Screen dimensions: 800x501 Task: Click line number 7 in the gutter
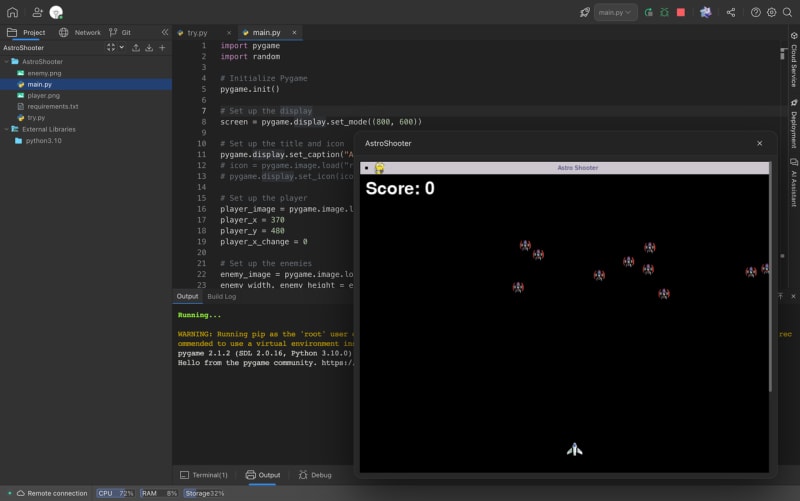204,111
